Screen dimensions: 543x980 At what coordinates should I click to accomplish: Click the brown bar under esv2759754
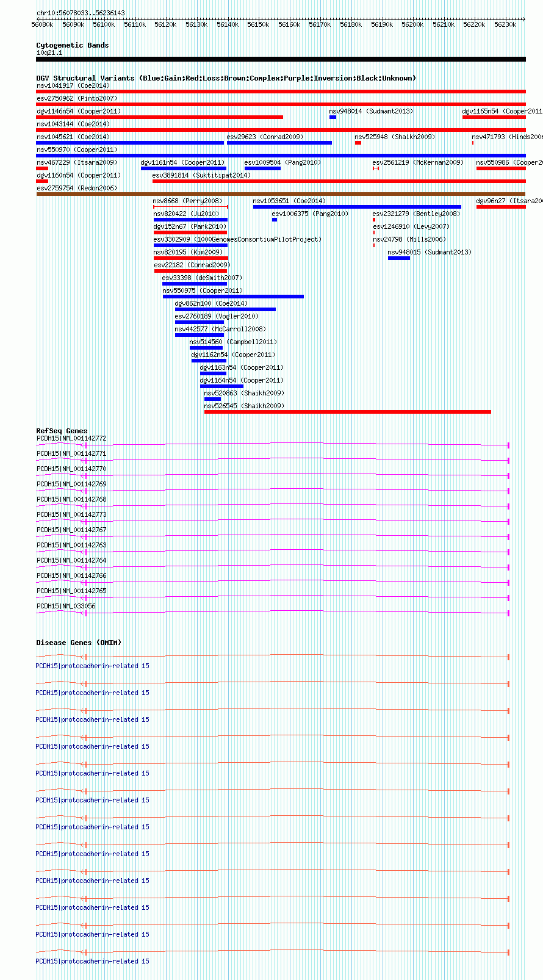click(281, 194)
